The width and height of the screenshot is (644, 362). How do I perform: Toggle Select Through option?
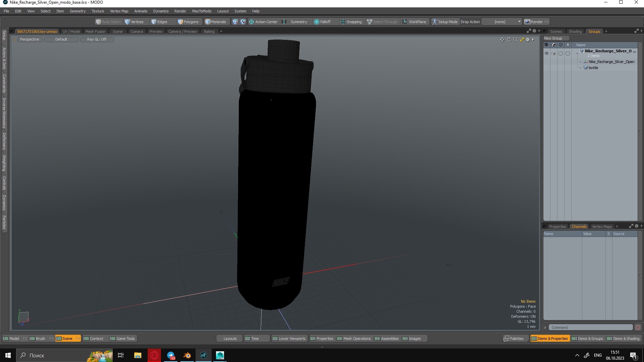382,22
